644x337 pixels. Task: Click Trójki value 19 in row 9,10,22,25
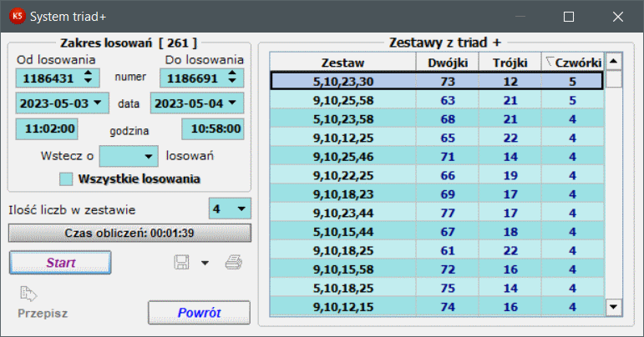point(510,175)
